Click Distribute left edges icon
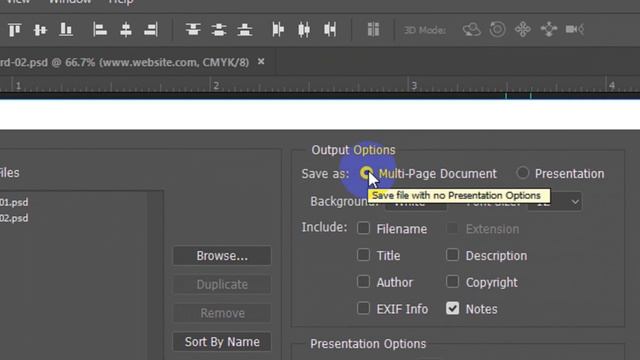 (x=278, y=30)
